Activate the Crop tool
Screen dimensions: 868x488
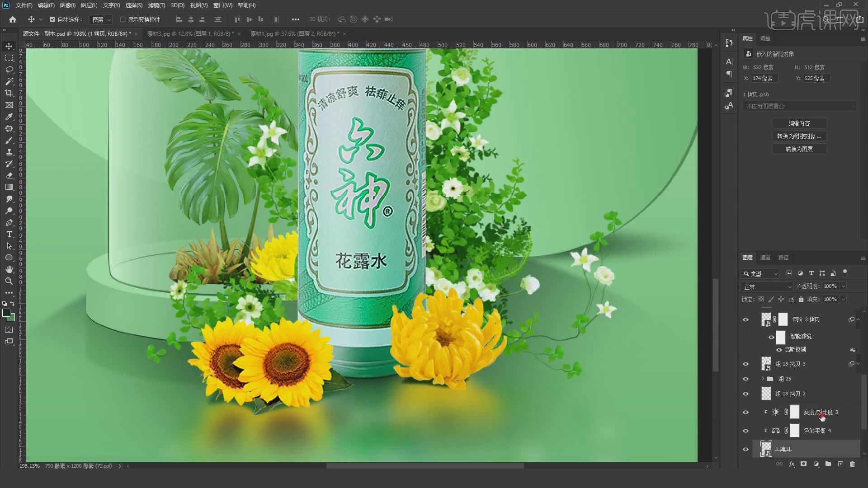[x=9, y=93]
